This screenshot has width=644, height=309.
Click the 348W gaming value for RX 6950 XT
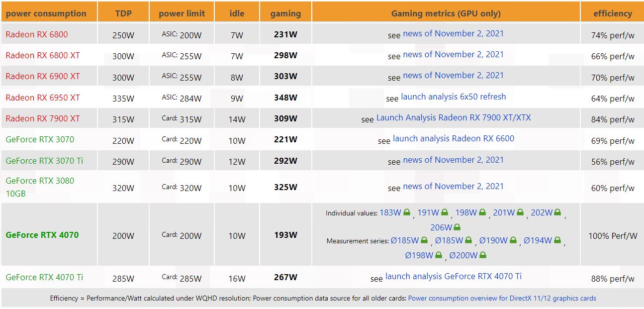(285, 98)
